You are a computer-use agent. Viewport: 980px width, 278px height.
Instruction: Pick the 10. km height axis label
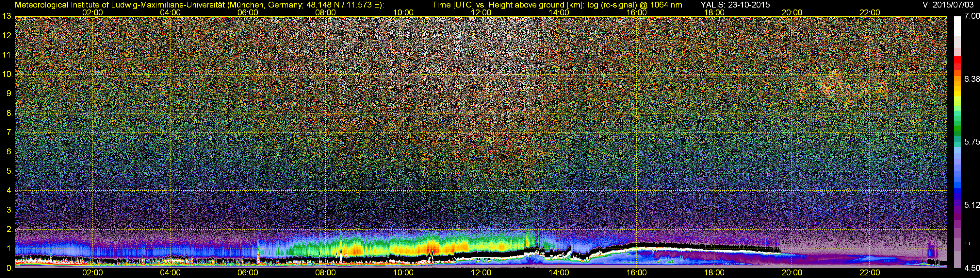[x=7, y=74]
